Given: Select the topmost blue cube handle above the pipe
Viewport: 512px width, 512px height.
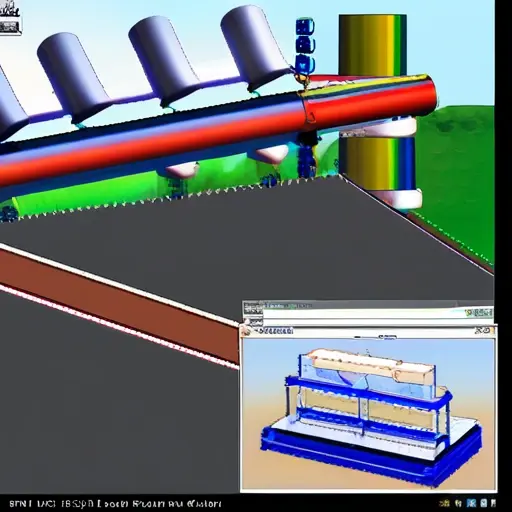Looking at the screenshot, I should [305, 27].
